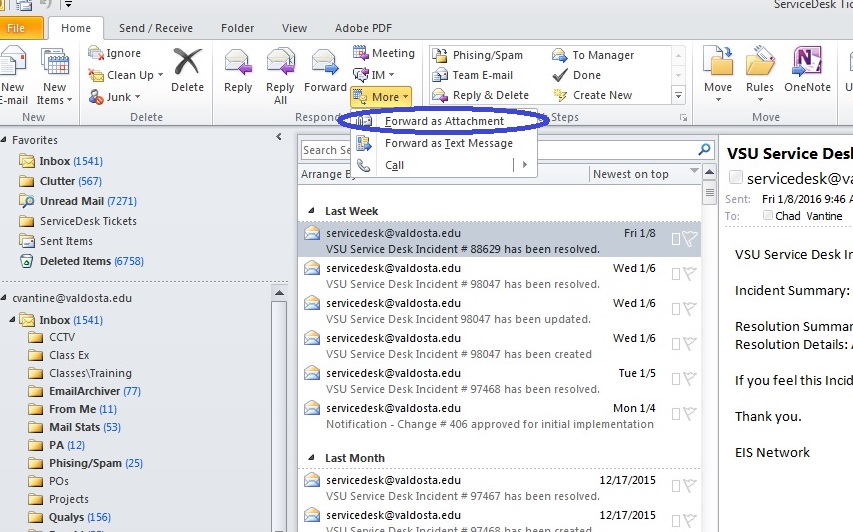Run the Phising/Spam quick step
This screenshot has width=853, height=532.
pos(478,55)
